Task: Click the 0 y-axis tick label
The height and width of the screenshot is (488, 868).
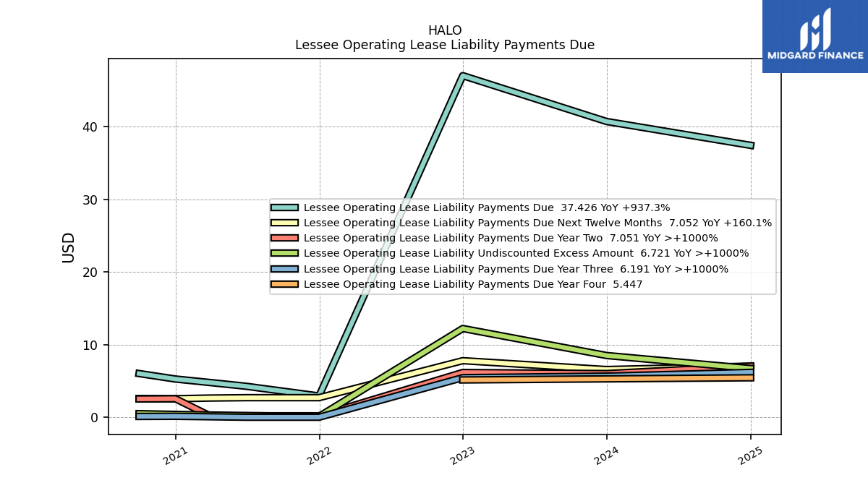Action: click(94, 418)
